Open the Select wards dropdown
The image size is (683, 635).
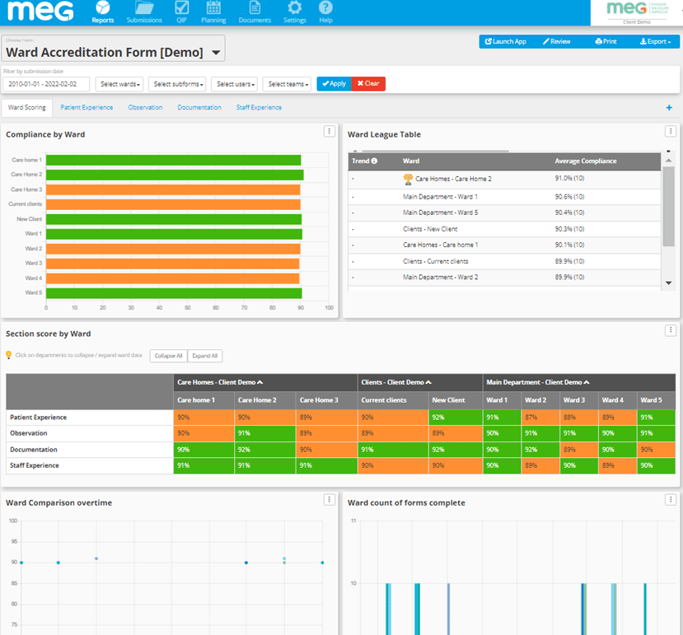120,84
